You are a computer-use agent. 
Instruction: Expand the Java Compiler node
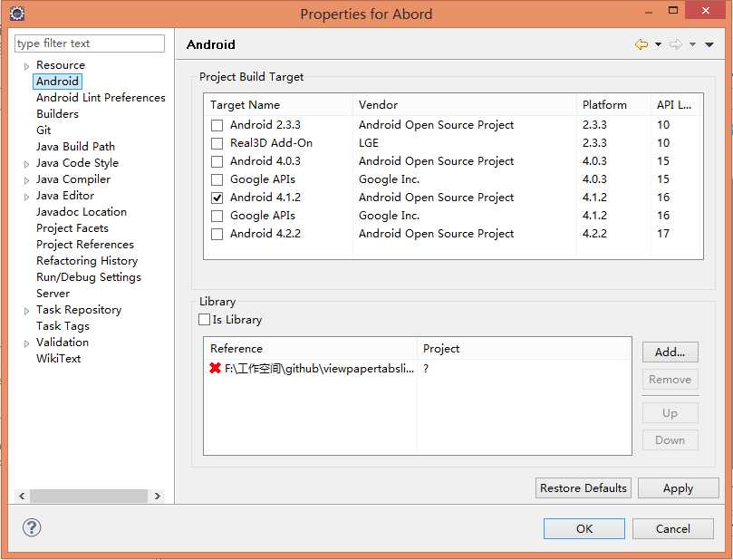coord(26,180)
